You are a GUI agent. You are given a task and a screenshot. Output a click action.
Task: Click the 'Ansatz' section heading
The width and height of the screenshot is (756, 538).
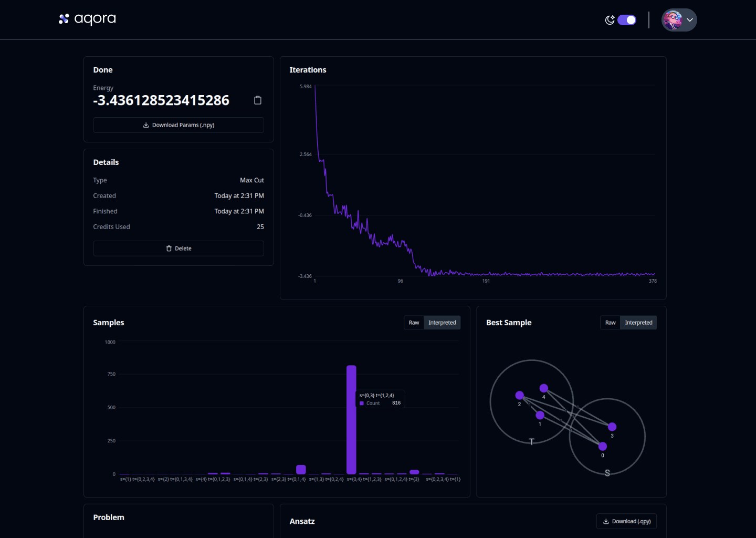[302, 521]
